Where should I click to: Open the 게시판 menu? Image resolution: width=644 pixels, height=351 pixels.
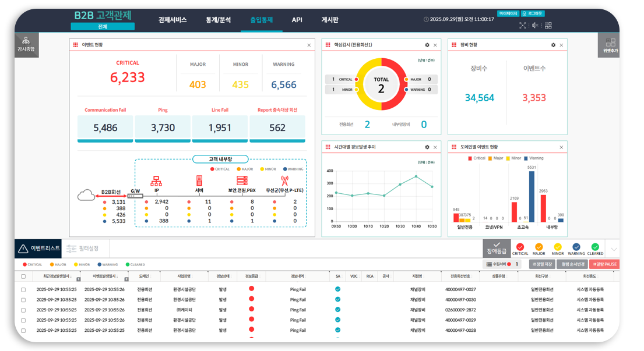(330, 20)
